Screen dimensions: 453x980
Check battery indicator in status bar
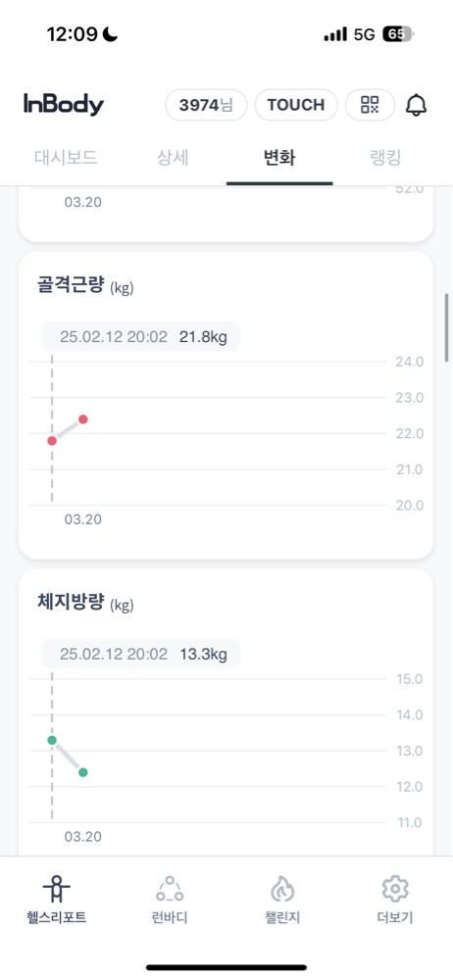[x=398, y=34]
